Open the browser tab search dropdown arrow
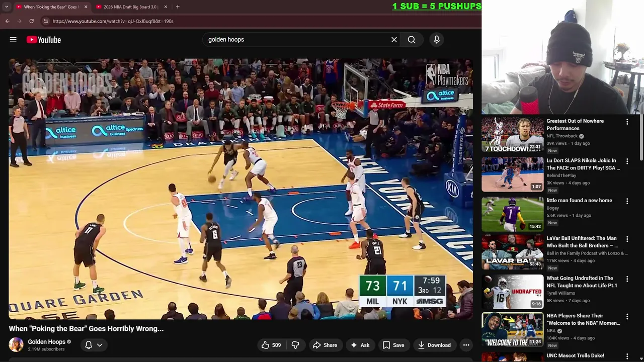 [x=6, y=7]
